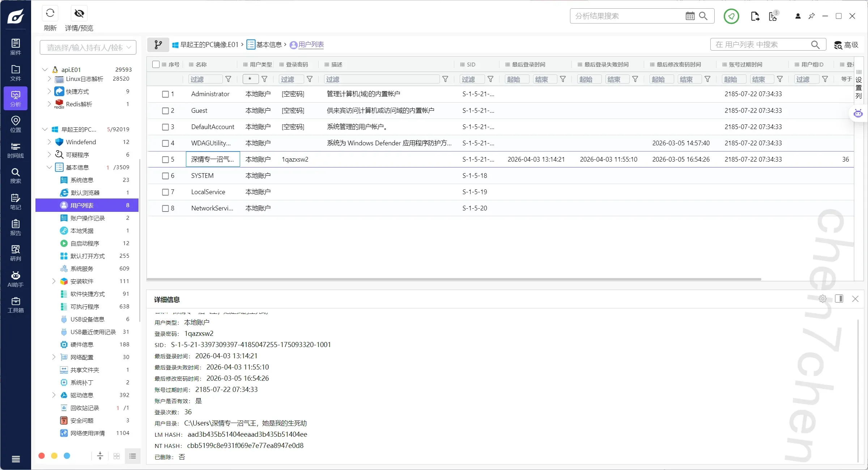Screen dimensions: 868x470
Task: Select USB设备信息 in the tree
Action: pyautogui.click(x=87, y=319)
